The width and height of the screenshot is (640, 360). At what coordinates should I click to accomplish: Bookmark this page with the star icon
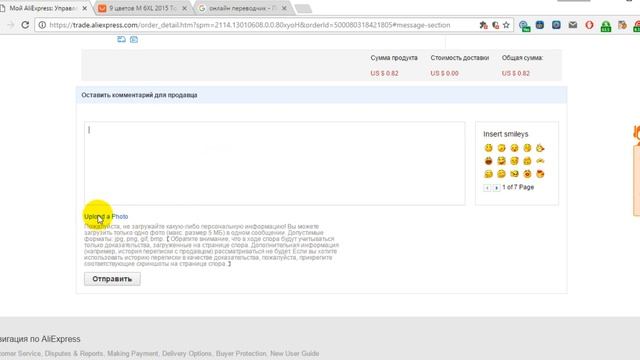pyautogui.click(x=506, y=25)
